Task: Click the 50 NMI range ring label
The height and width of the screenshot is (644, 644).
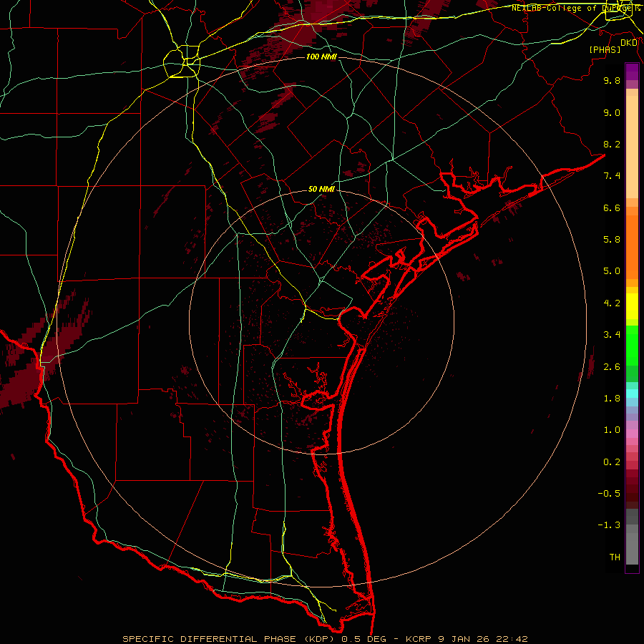Action: pyautogui.click(x=321, y=190)
